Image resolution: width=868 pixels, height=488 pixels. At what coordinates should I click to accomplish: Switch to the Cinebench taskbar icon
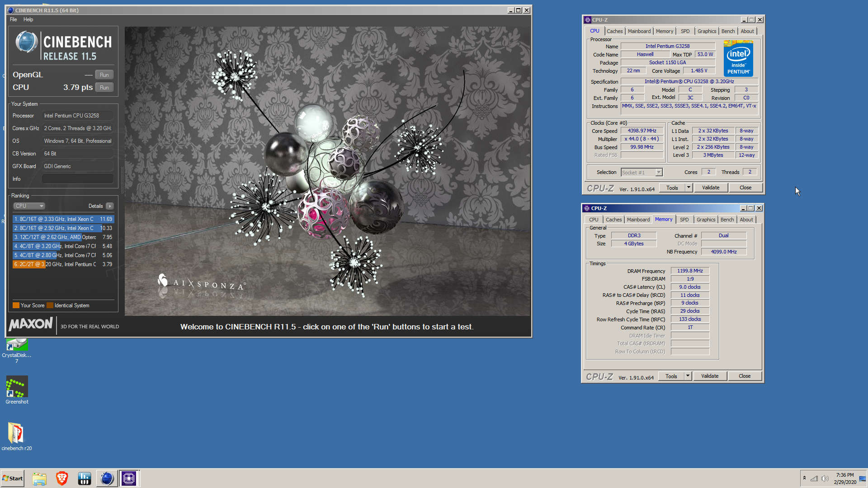tap(107, 479)
